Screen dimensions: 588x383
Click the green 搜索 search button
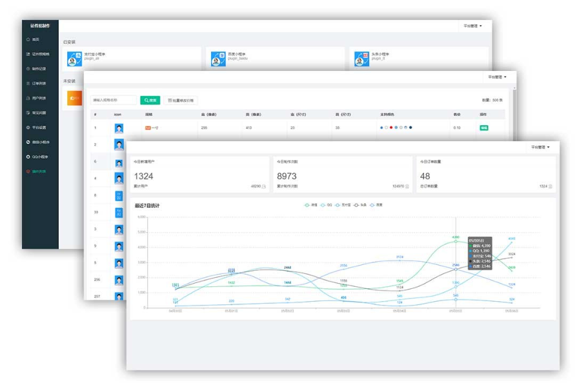pyautogui.click(x=150, y=101)
